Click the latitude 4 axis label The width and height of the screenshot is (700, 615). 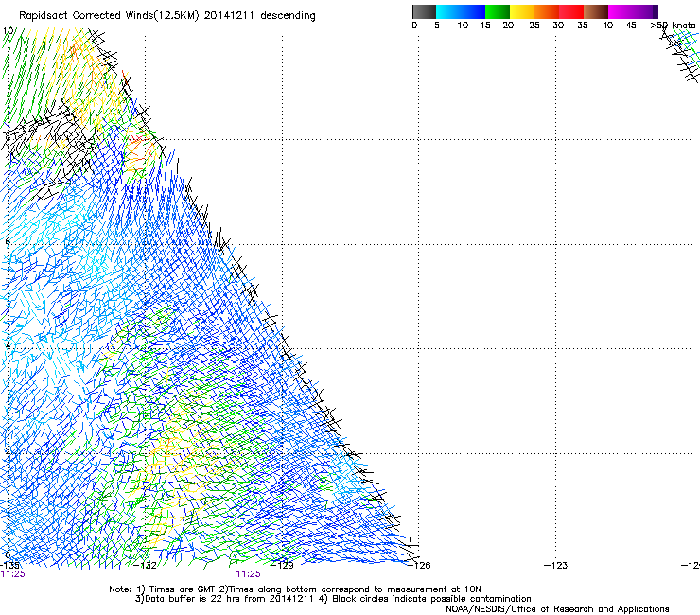click(x=8, y=345)
